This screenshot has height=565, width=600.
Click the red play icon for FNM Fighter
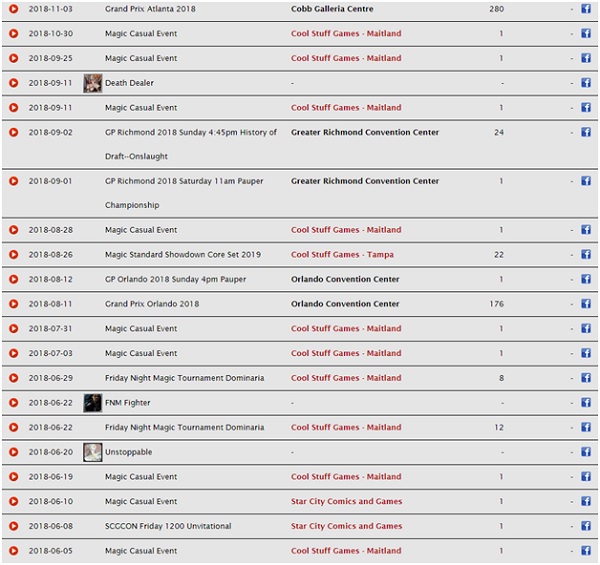click(x=13, y=403)
